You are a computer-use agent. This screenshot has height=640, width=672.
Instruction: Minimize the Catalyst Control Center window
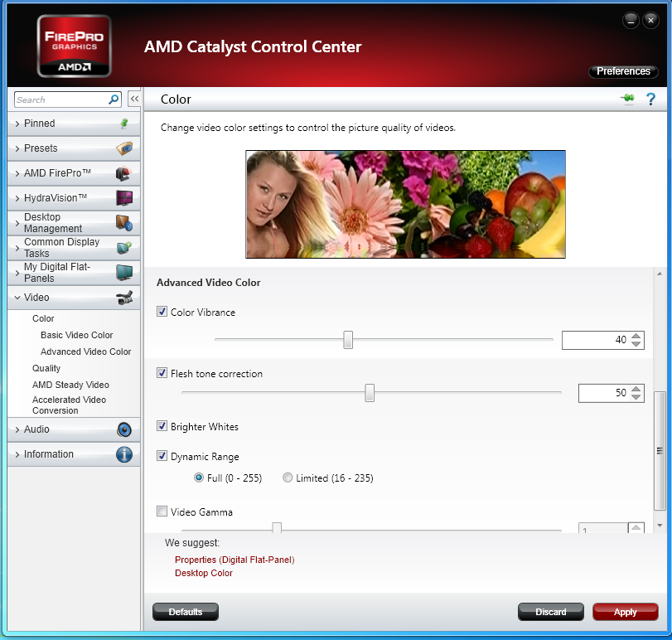click(x=631, y=20)
